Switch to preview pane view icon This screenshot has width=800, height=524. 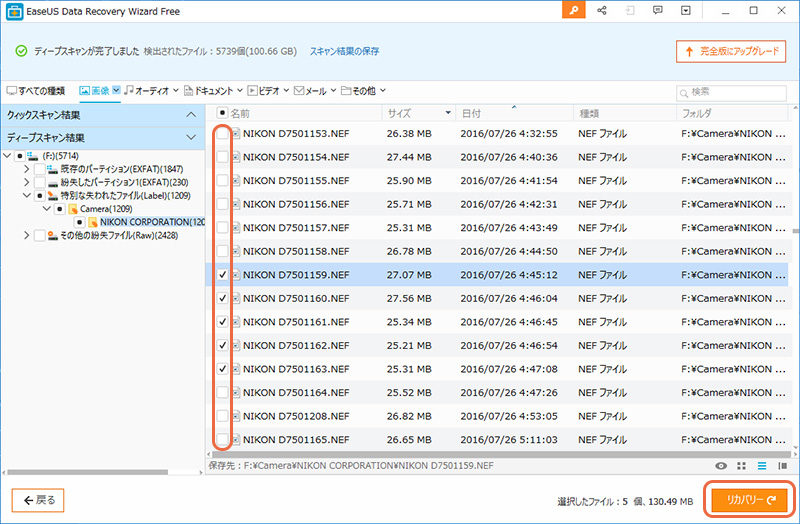[x=782, y=466]
